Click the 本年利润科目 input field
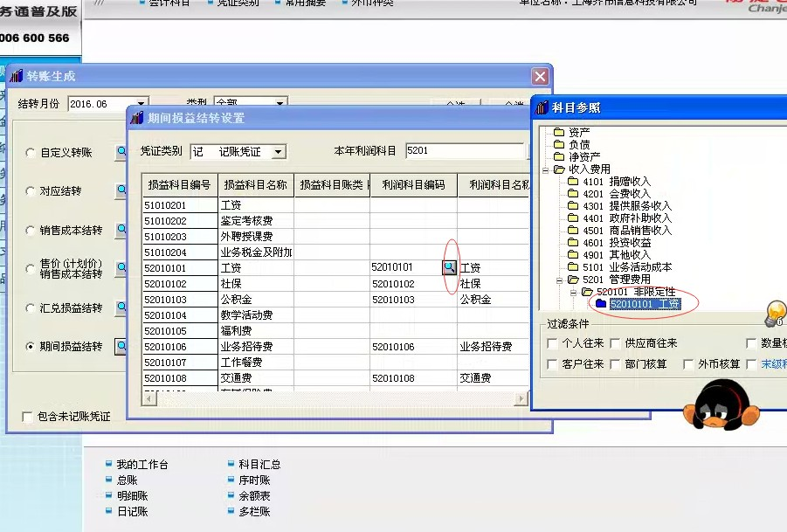787x532 pixels. [464, 151]
